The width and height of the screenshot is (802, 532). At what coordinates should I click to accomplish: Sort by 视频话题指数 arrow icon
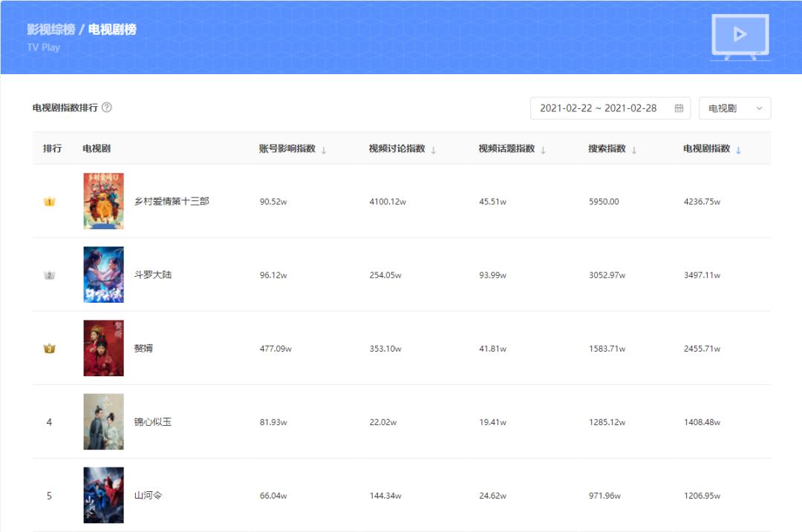tap(544, 150)
